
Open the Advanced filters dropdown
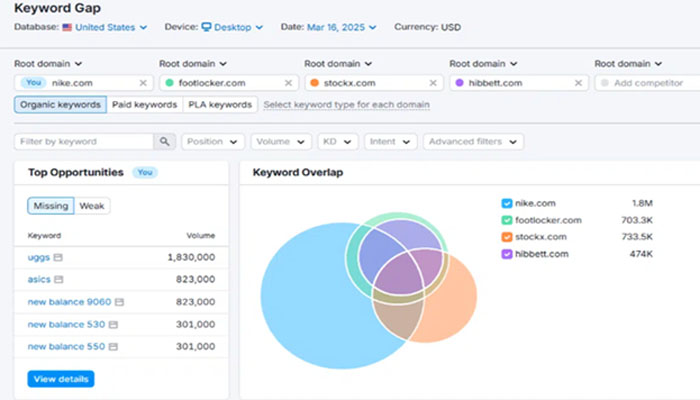[x=473, y=142]
